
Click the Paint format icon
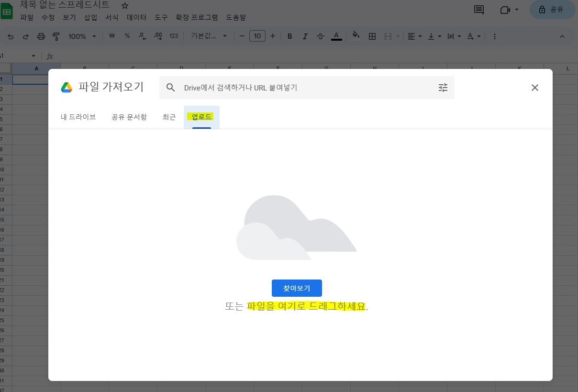click(x=56, y=36)
